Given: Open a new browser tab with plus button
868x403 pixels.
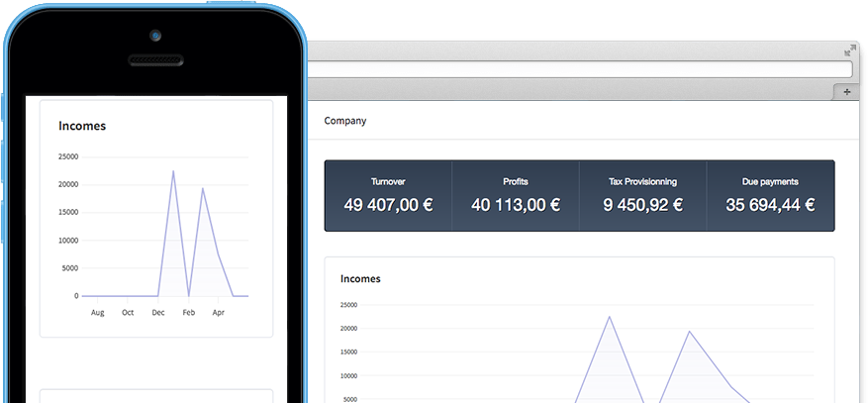Looking at the screenshot, I should (847, 92).
